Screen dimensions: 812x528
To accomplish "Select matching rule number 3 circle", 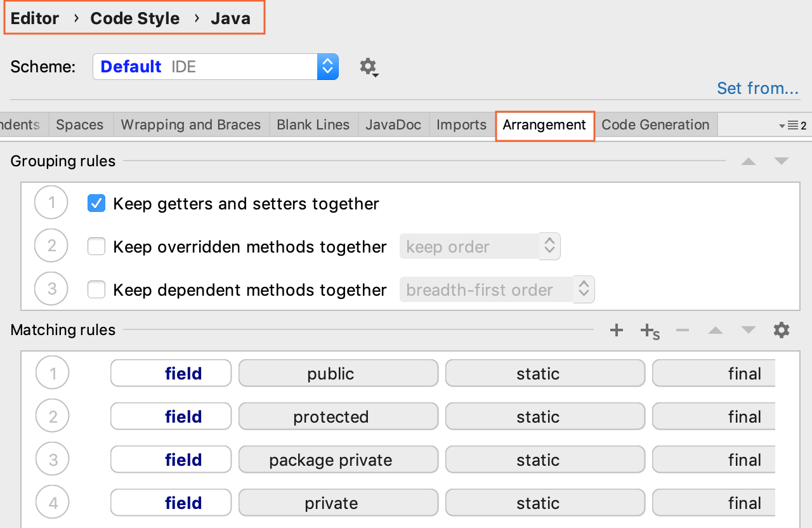I will pyautogui.click(x=53, y=459).
